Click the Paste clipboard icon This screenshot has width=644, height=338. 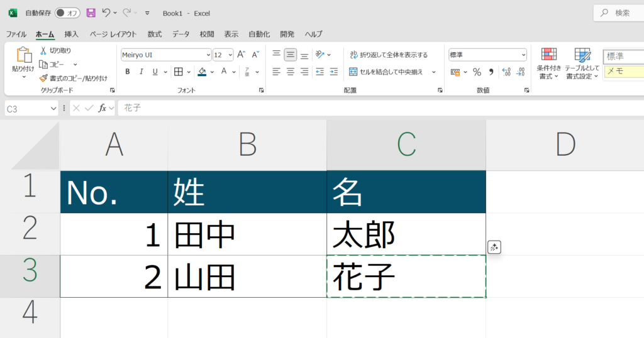[23, 55]
